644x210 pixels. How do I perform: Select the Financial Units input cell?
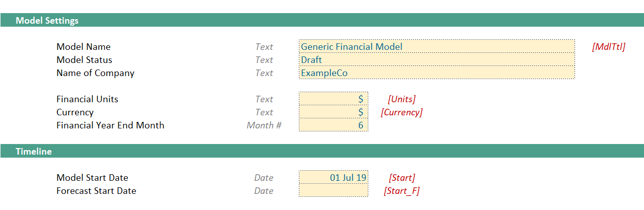pyautogui.click(x=334, y=99)
